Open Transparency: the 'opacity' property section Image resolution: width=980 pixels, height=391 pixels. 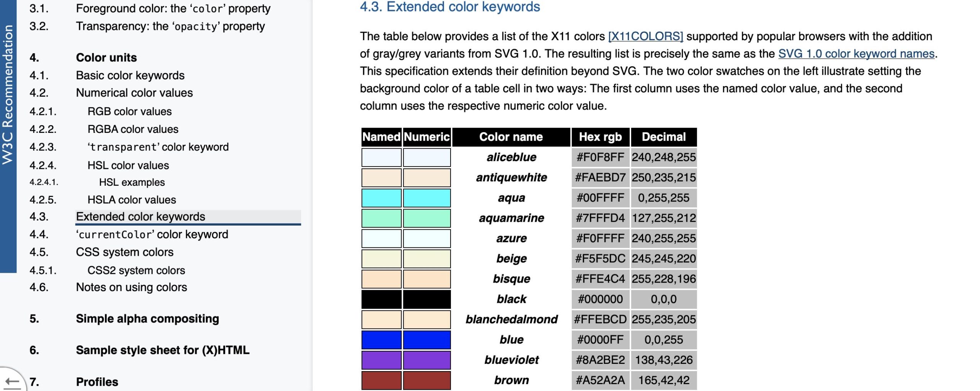170,26
